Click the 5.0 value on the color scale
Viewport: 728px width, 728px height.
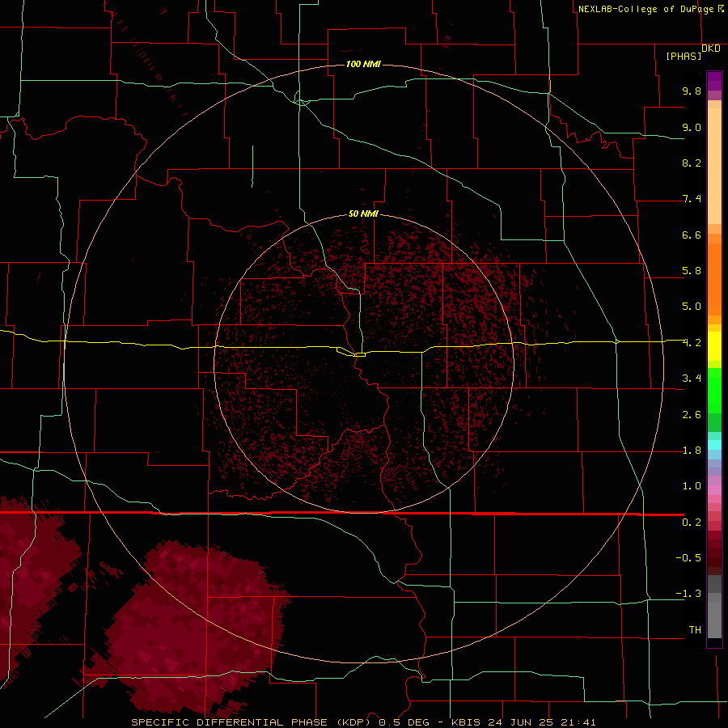click(692, 307)
